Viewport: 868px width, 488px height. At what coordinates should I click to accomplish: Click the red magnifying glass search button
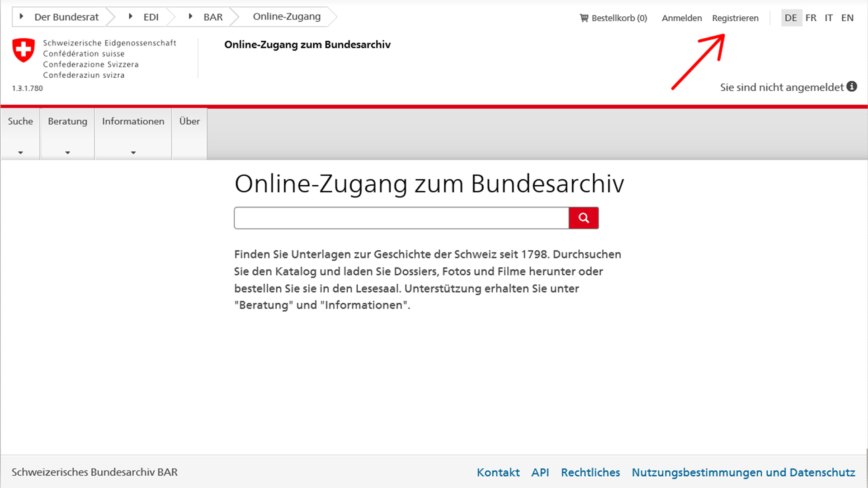pos(583,218)
